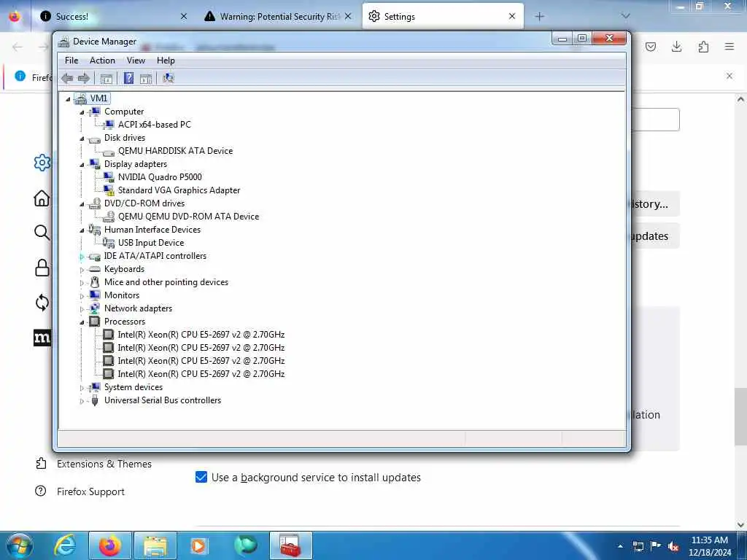Collapse the Processors category
This screenshot has height=560, width=747.
[x=82, y=322]
